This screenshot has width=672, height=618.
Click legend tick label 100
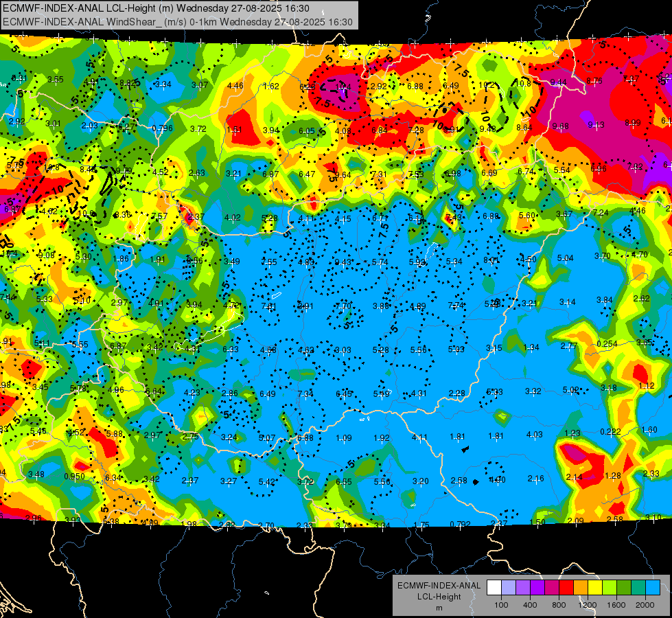pos(501,605)
